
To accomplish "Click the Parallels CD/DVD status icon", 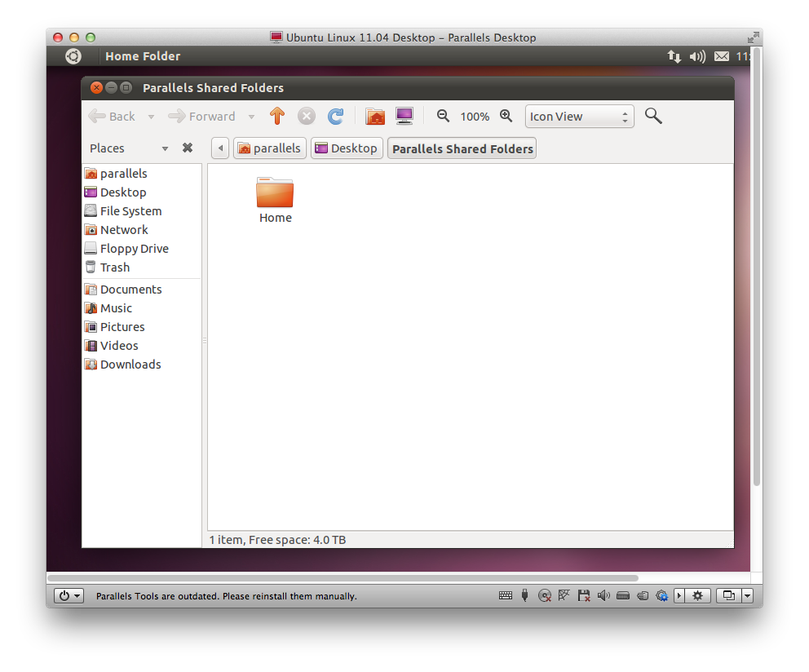I will tap(544, 595).
